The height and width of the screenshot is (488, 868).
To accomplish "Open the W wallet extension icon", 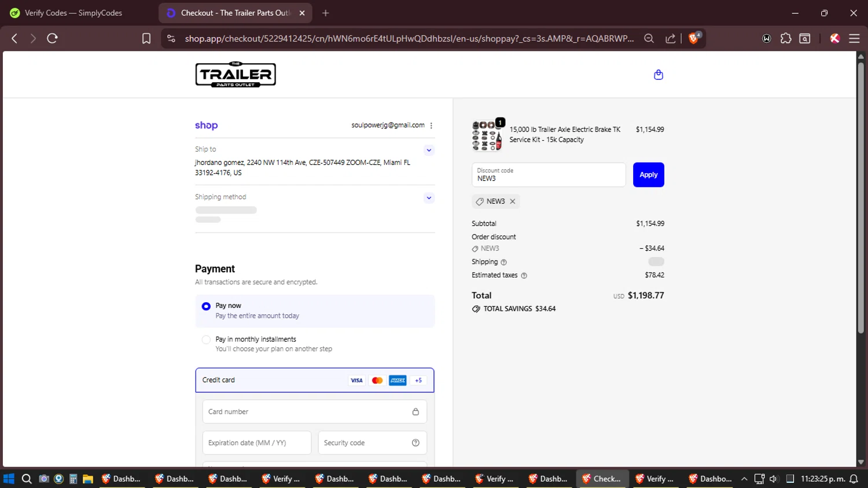I will tap(767, 38).
